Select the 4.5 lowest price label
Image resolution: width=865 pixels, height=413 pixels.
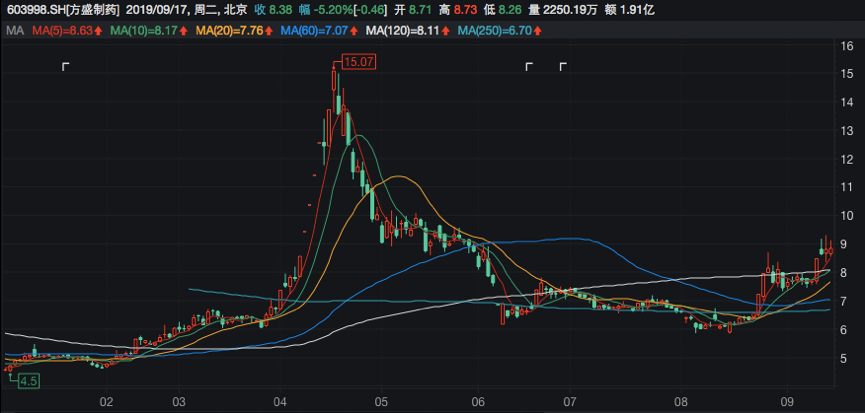25,381
